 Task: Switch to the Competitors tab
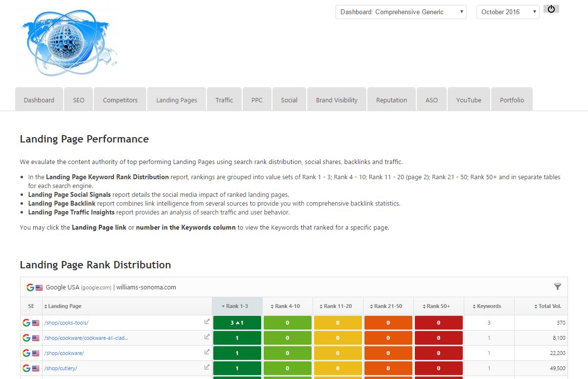tap(120, 100)
